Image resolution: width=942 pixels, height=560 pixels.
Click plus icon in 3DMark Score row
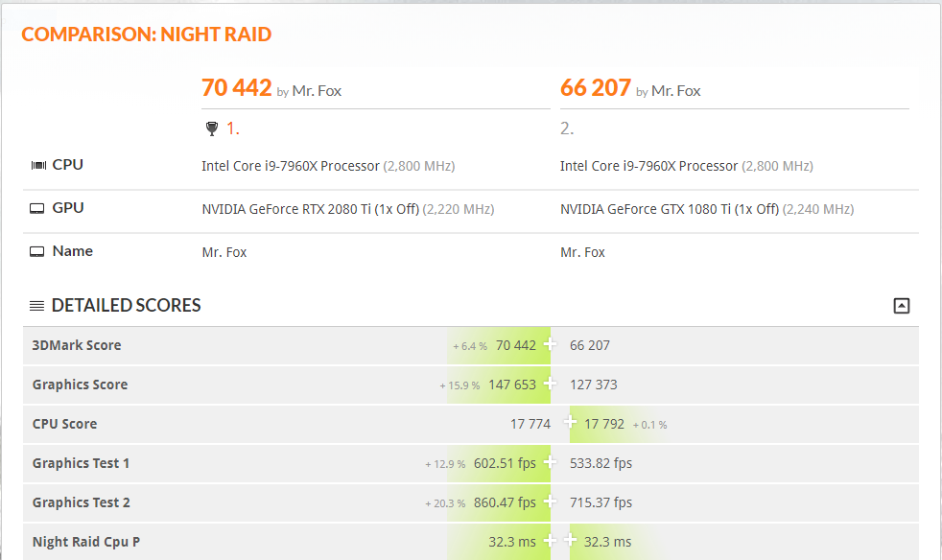(x=550, y=344)
